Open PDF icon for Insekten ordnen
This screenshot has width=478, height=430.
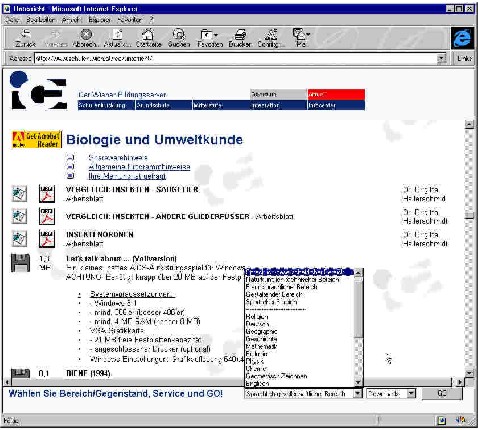click(47, 239)
